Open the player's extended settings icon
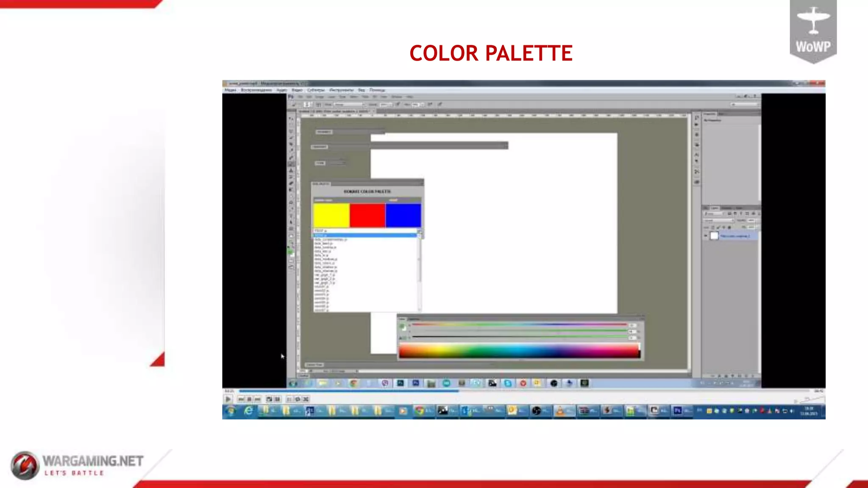 (278, 399)
